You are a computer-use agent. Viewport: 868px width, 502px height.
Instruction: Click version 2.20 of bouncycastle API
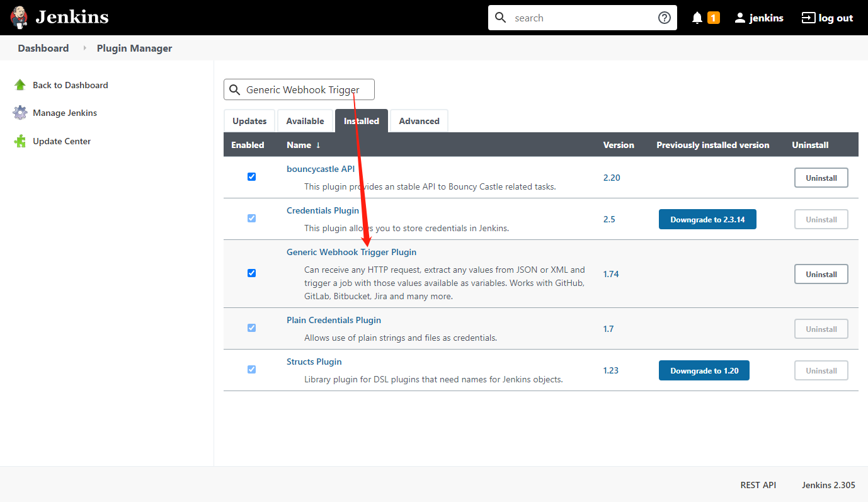coord(612,178)
